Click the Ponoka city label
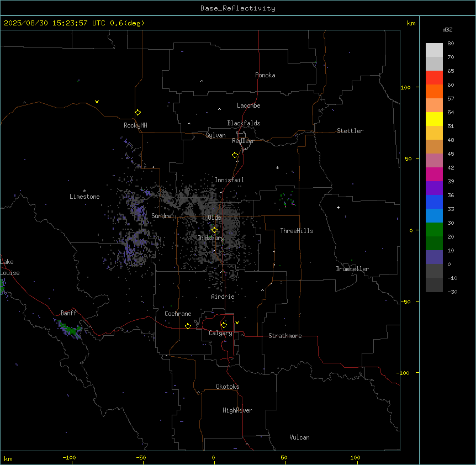This screenshot has width=476, height=465. coord(265,75)
